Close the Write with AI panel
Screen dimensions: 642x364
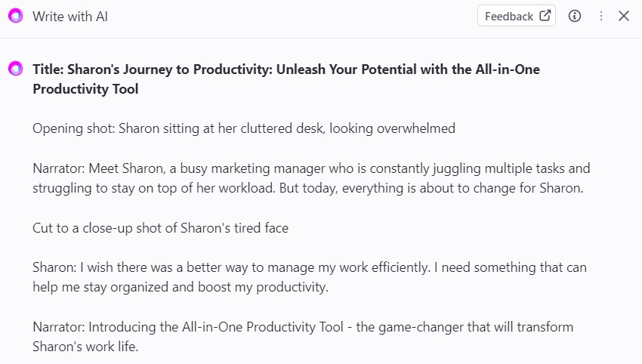pyautogui.click(x=624, y=16)
